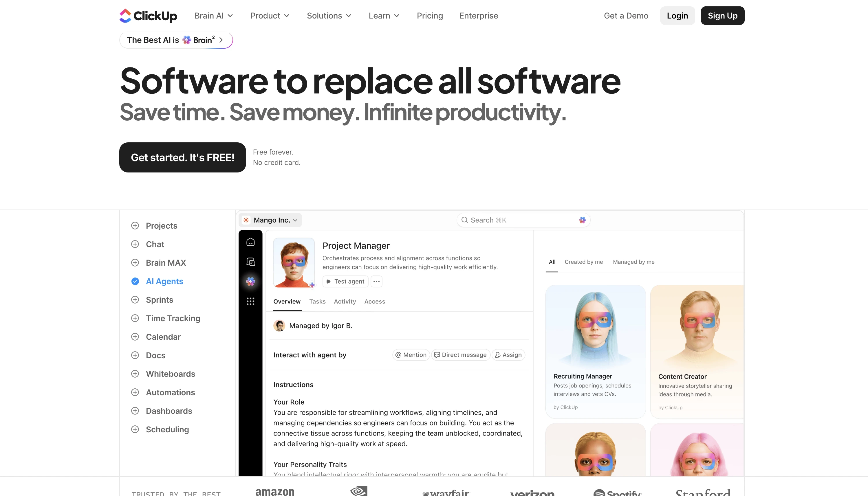
Task: Click the plus icon next to Projects
Action: pos(135,225)
